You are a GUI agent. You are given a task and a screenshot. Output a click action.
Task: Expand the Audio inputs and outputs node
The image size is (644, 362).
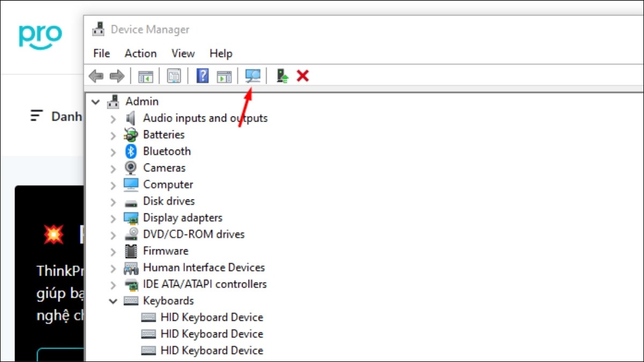click(x=113, y=119)
